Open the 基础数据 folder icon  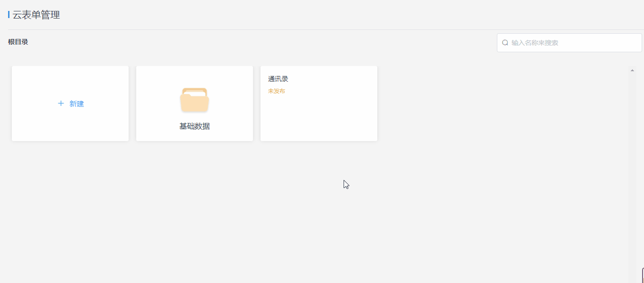(195, 100)
